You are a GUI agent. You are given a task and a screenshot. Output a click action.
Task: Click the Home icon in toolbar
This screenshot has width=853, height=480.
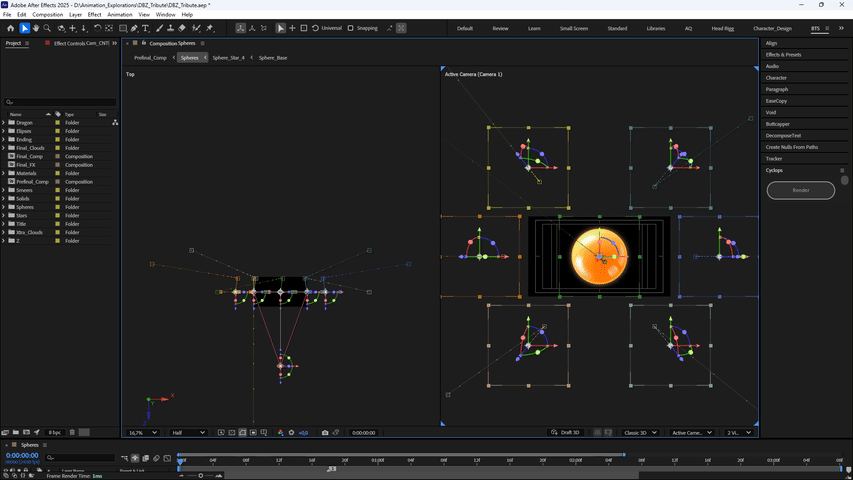pos(10,28)
